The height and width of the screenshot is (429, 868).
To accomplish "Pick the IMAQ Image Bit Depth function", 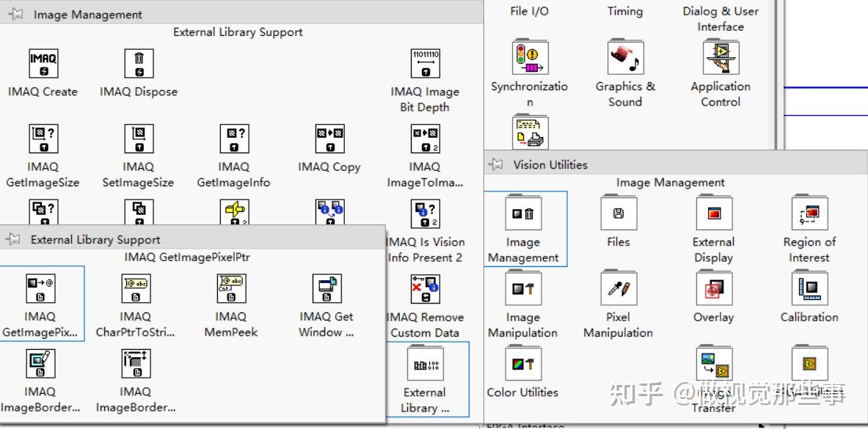I will click(x=424, y=64).
